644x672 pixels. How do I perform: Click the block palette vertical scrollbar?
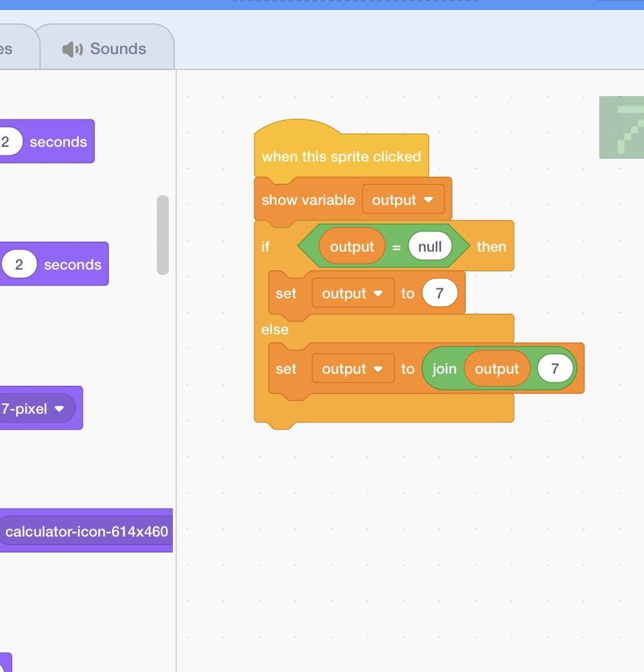[x=162, y=235]
